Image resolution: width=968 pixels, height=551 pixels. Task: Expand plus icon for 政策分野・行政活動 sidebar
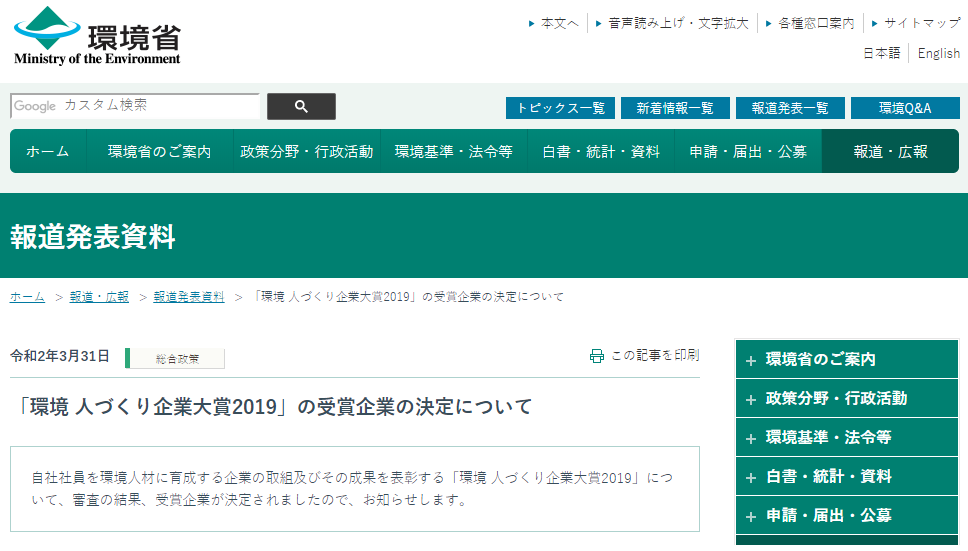751,400
